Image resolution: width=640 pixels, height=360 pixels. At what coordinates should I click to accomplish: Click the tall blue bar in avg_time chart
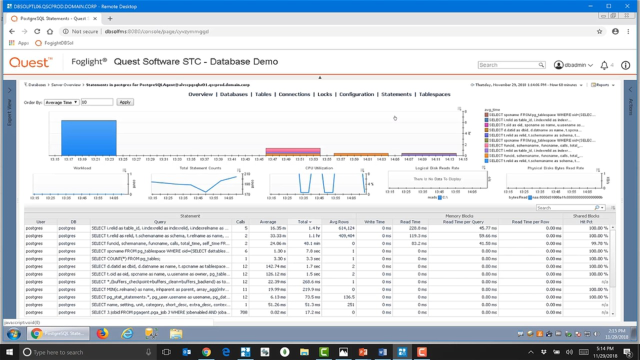pos(89,138)
